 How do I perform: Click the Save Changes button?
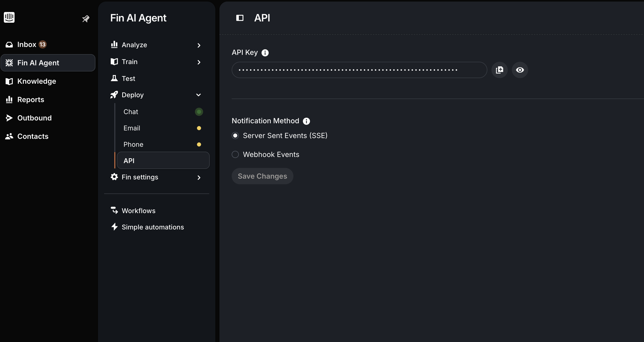262,176
